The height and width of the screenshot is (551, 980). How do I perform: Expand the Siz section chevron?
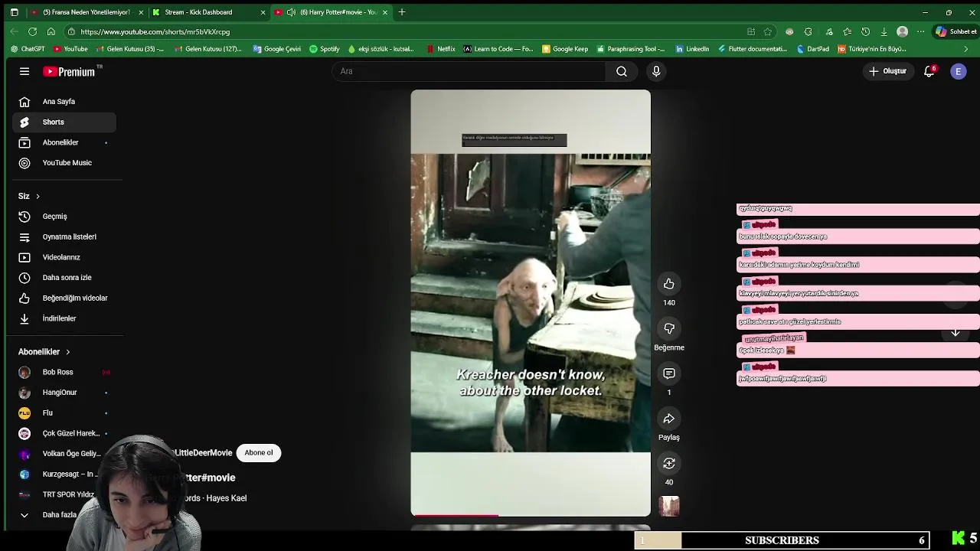(x=38, y=197)
